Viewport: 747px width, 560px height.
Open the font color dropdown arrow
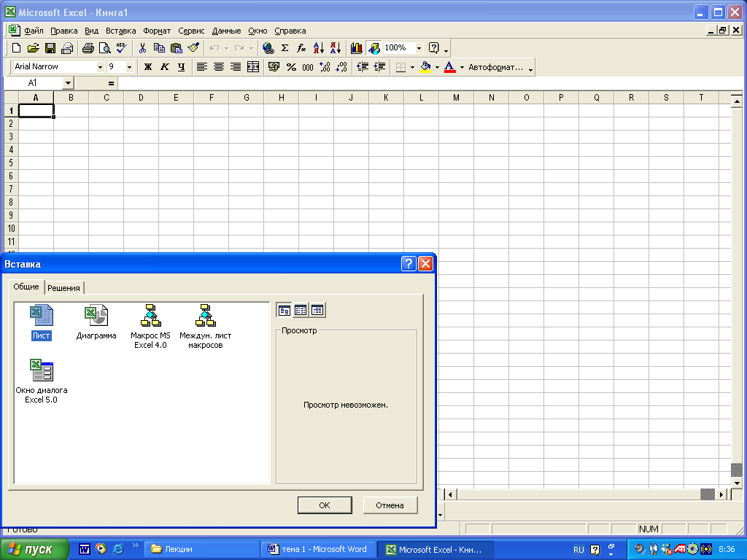pyautogui.click(x=462, y=67)
